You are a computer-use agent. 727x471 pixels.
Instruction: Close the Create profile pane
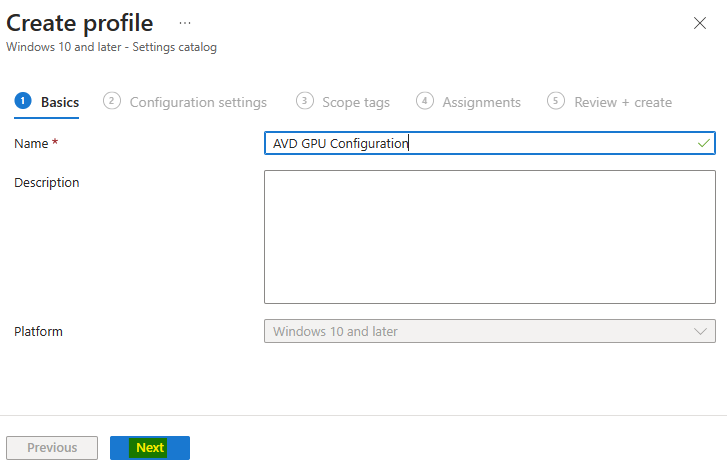click(x=700, y=23)
